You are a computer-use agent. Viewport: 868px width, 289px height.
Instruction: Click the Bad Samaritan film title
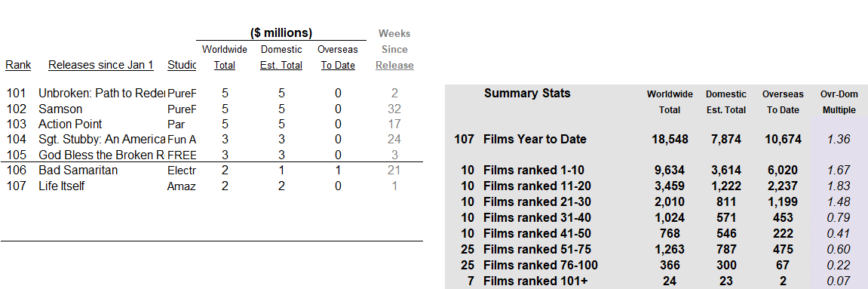point(78,171)
